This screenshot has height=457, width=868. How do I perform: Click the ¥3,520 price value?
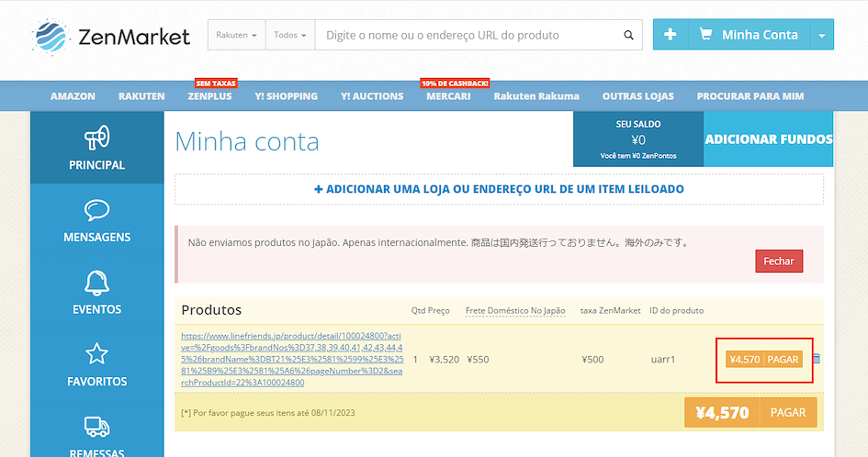tap(444, 360)
